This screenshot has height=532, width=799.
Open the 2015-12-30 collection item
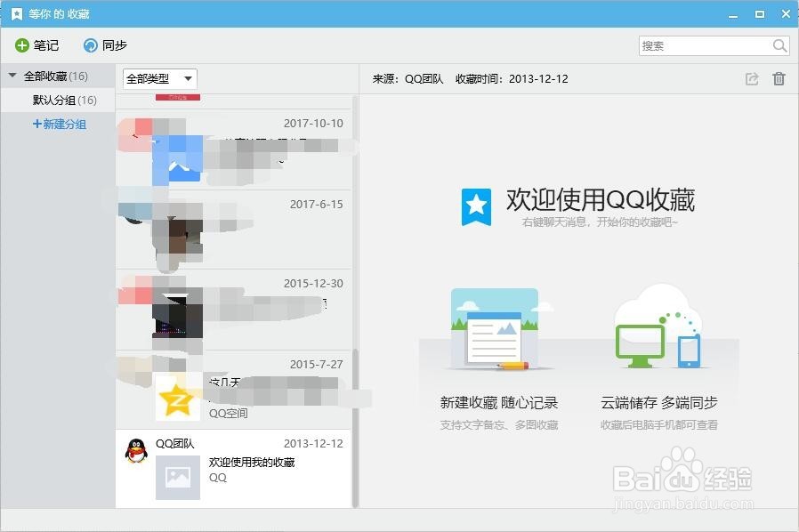234,310
